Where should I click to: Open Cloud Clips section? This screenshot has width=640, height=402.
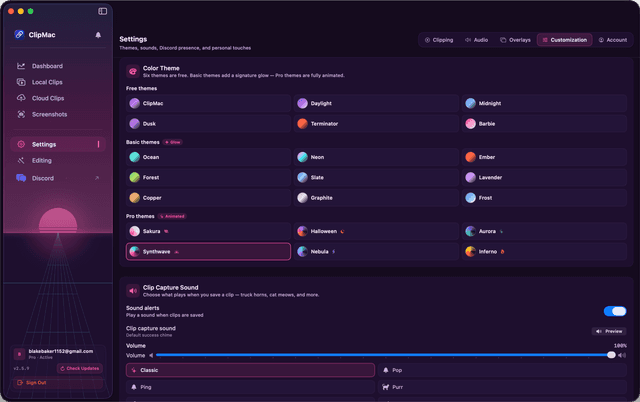[58, 98]
